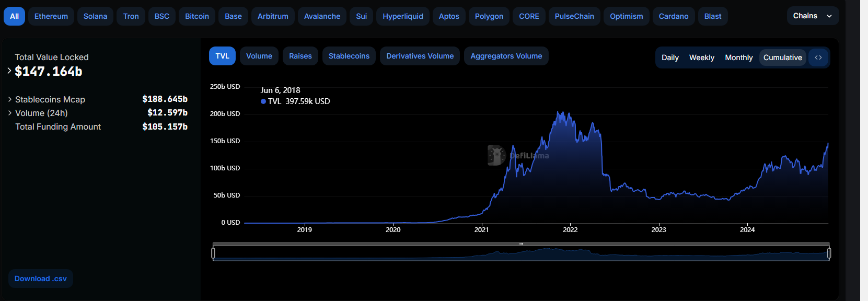The height and width of the screenshot is (301, 868).
Task: Filter by Hyperliquid chain
Action: click(403, 16)
